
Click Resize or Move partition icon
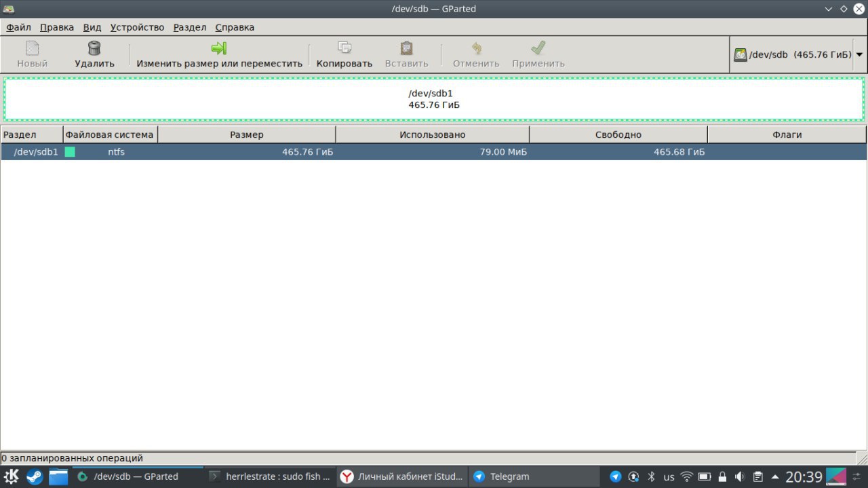(x=218, y=48)
